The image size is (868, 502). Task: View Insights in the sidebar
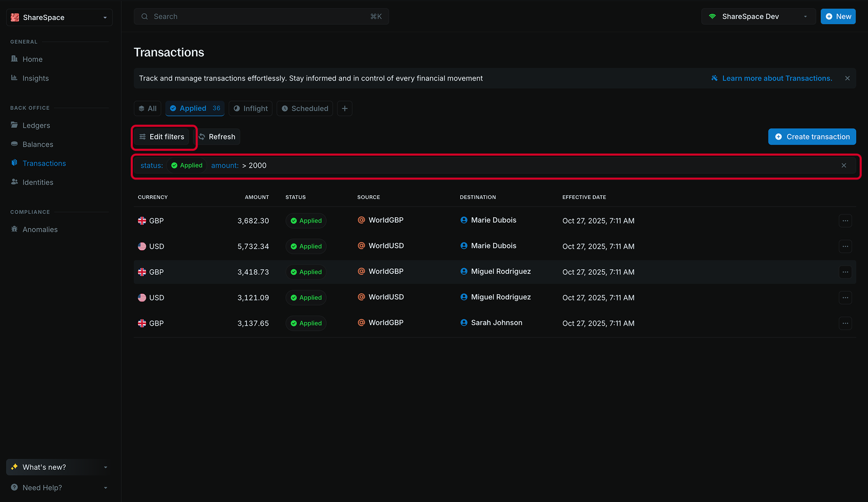coord(35,78)
